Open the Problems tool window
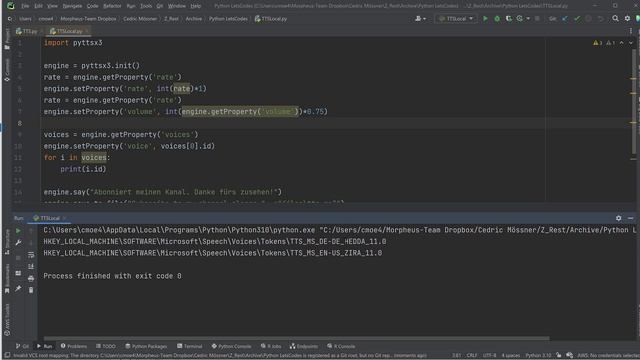Image resolution: width=640 pixels, height=360 pixels. pos(74,346)
